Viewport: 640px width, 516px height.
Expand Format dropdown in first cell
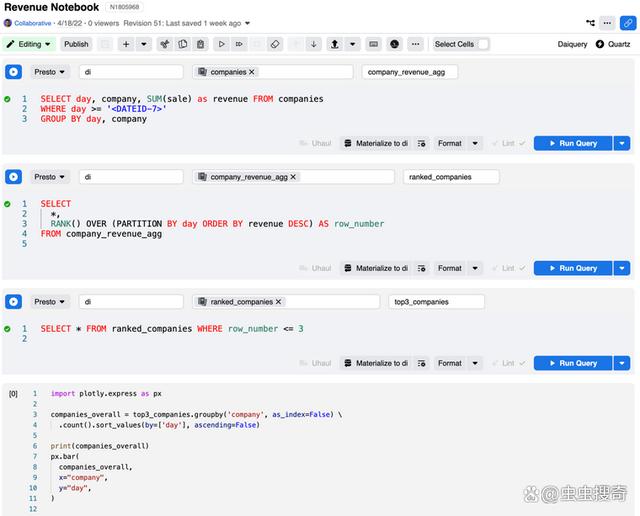pos(475,143)
